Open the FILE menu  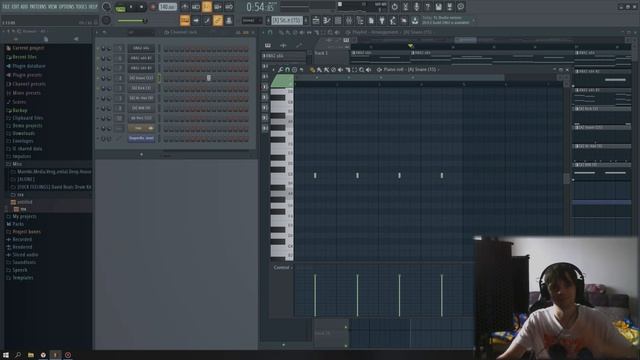point(6,7)
